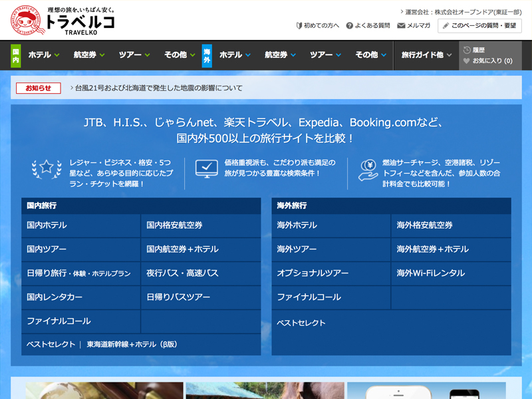Click the mail magazine envelope icon
Viewport: 532px width, 399px height.
401,25
